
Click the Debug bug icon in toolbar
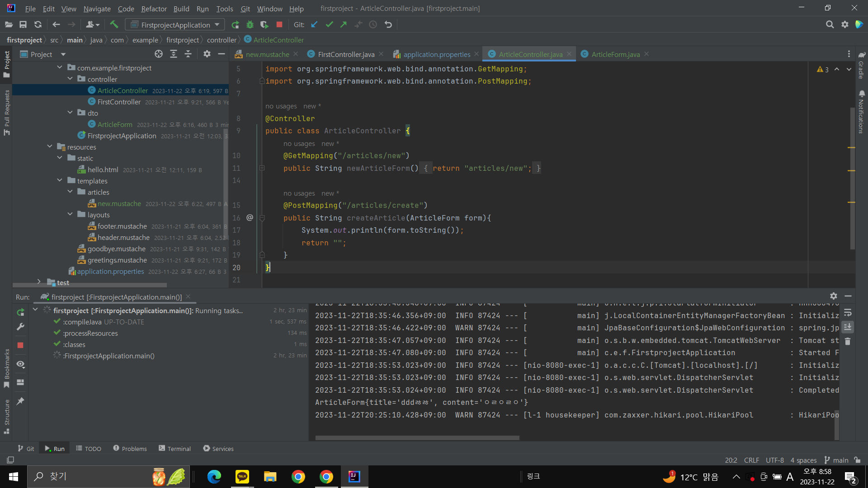tap(250, 25)
